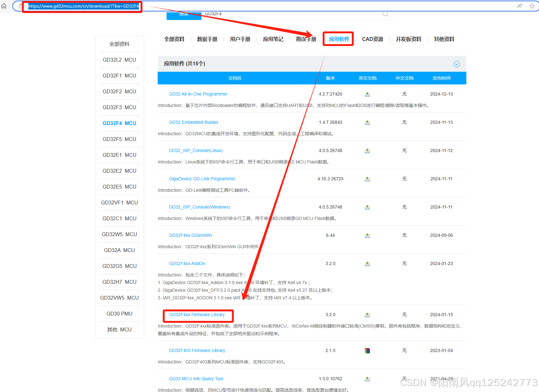Image resolution: width=539 pixels, height=392 pixels.
Task: Open the GD32 Embedded Builder link
Action: pos(194,122)
